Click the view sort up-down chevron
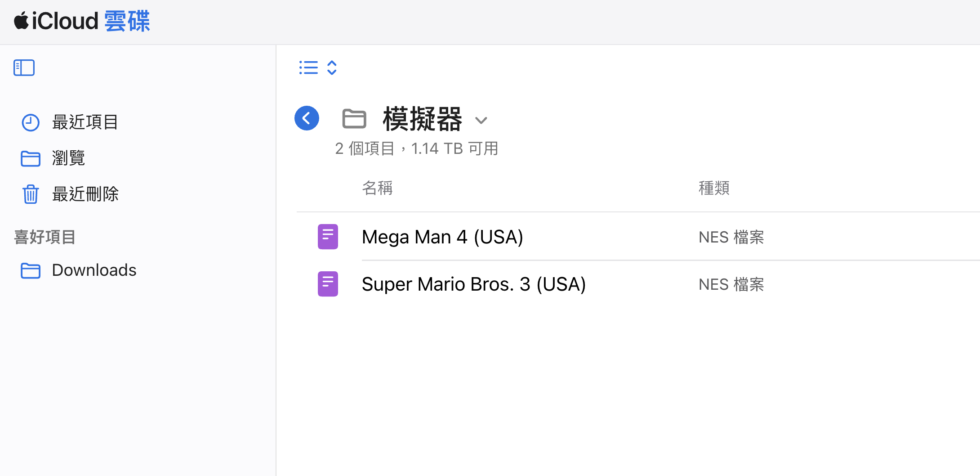The height and width of the screenshot is (476, 980). click(332, 68)
